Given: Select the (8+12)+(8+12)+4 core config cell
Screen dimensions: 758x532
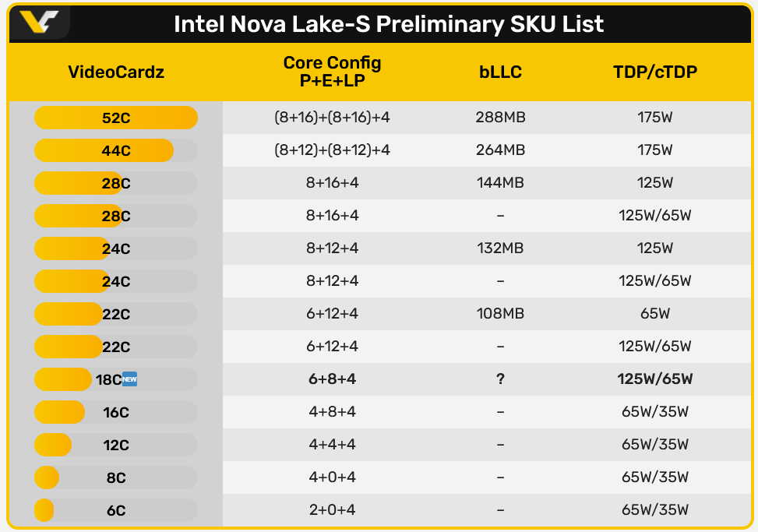Looking at the screenshot, I should 332,150.
